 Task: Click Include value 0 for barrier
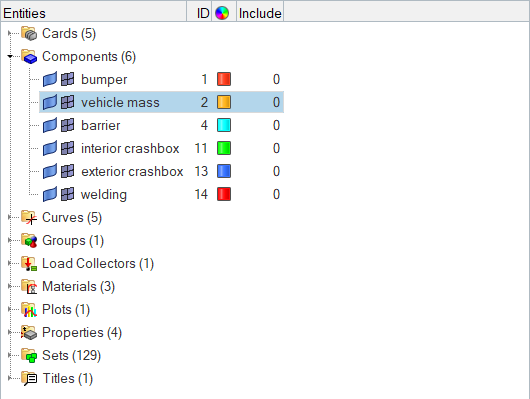click(x=276, y=125)
